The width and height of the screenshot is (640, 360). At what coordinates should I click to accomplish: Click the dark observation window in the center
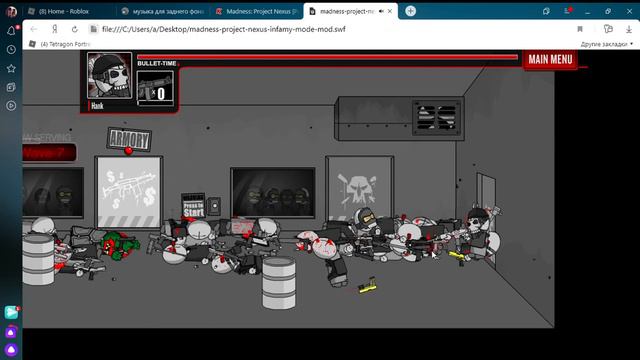tap(273, 193)
